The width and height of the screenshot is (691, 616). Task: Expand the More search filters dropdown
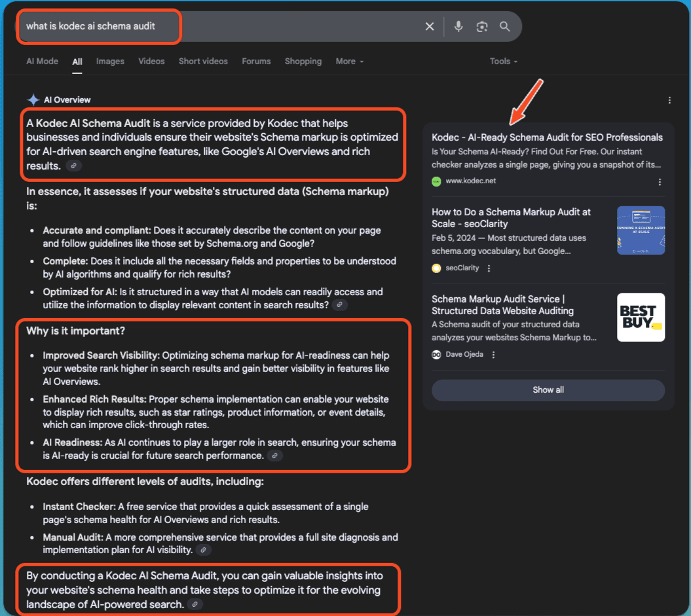click(x=350, y=61)
